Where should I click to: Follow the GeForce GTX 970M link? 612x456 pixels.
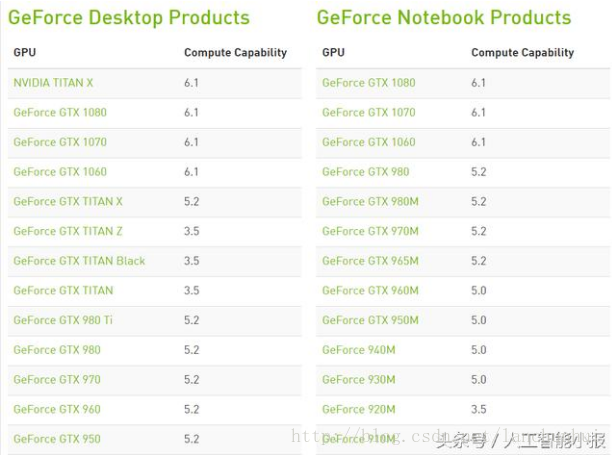tap(370, 231)
